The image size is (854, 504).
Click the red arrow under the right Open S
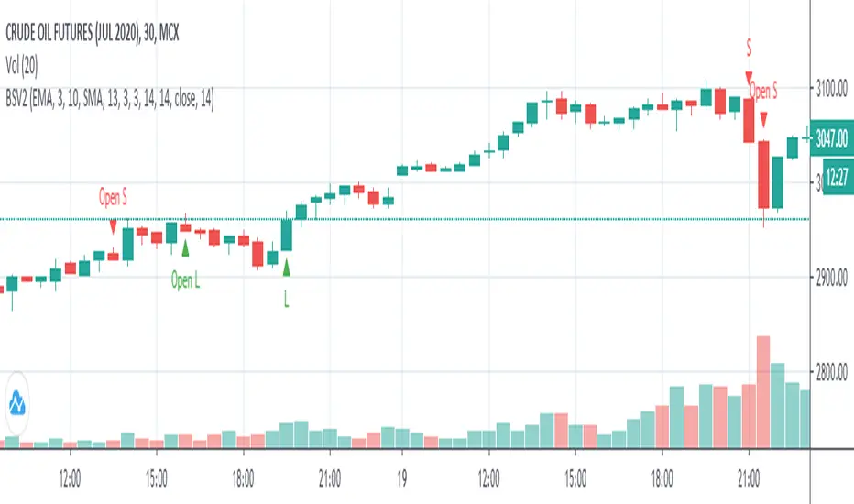coord(763,120)
